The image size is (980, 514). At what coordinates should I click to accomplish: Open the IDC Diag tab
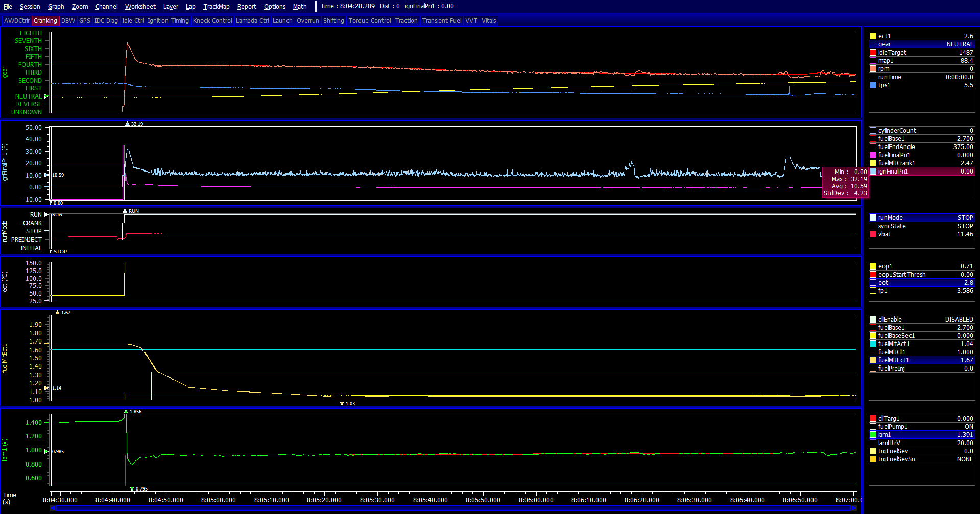[106, 21]
